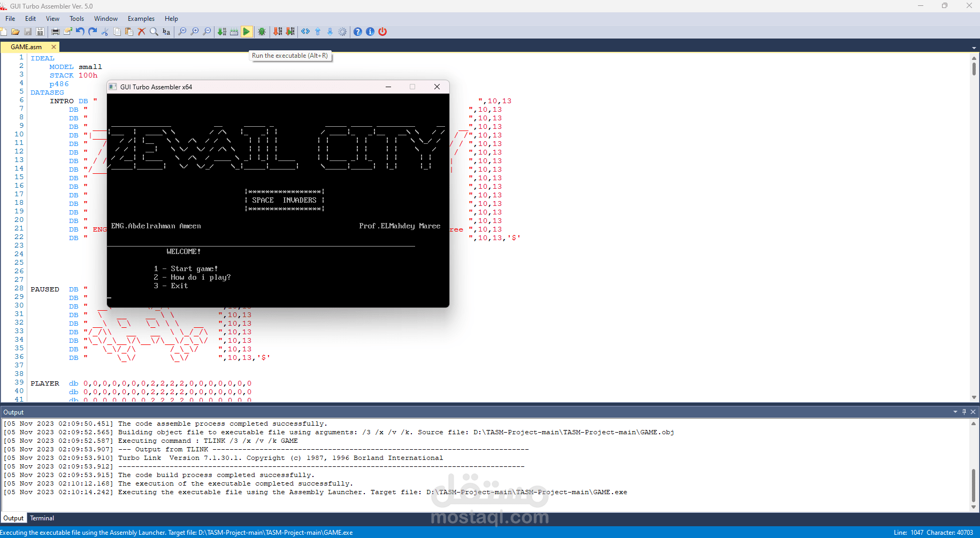Zoom in with the plus magnifier
This screenshot has width=980, height=538.
click(x=195, y=32)
